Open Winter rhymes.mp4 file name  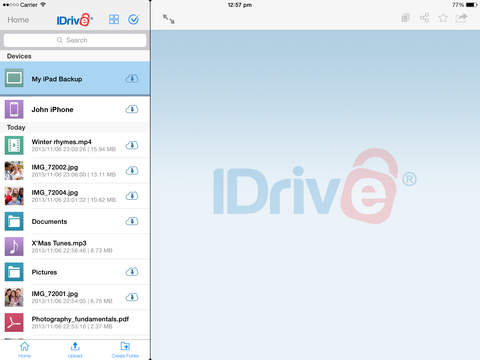click(x=61, y=142)
